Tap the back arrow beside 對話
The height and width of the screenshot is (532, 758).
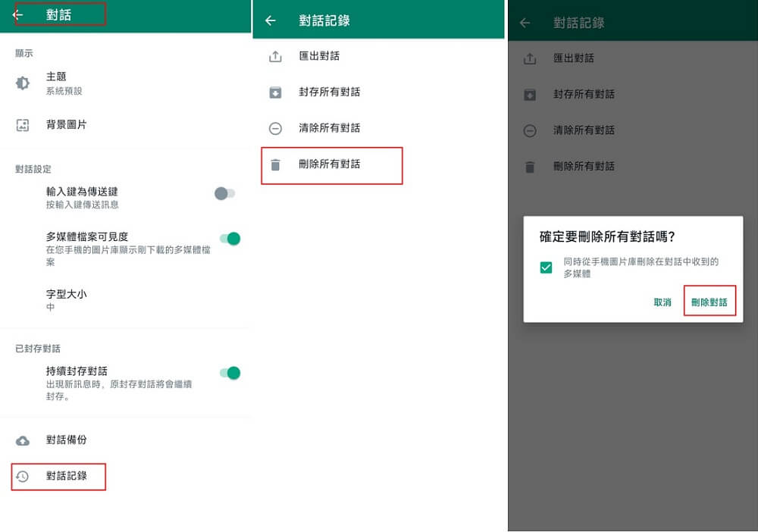click(x=17, y=14)
